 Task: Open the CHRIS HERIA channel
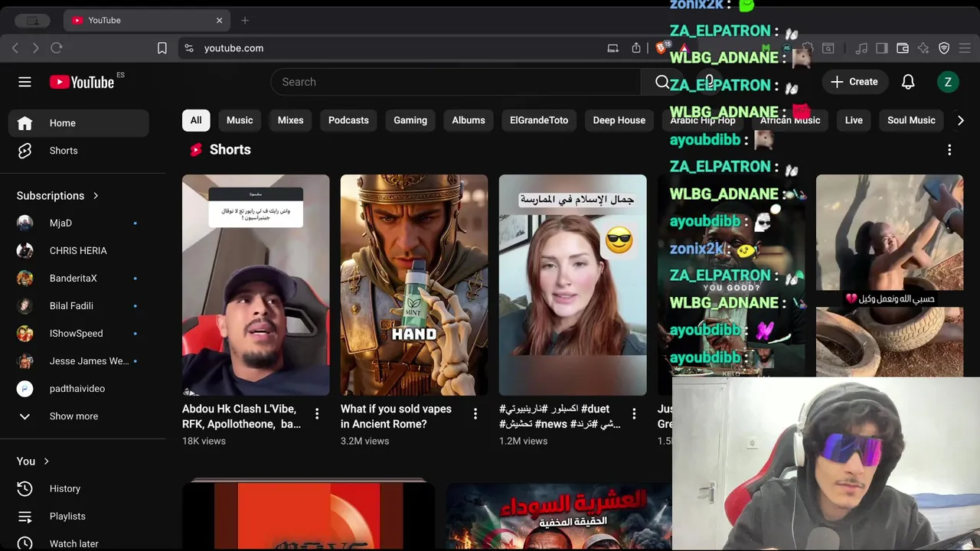click(x=78, y=251)
